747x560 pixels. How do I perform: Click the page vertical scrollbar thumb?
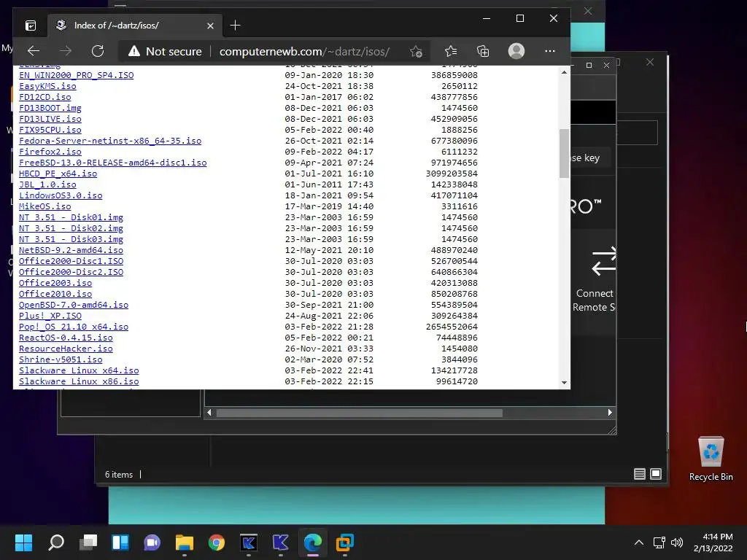pyautogui.click(x=564, y=153)
